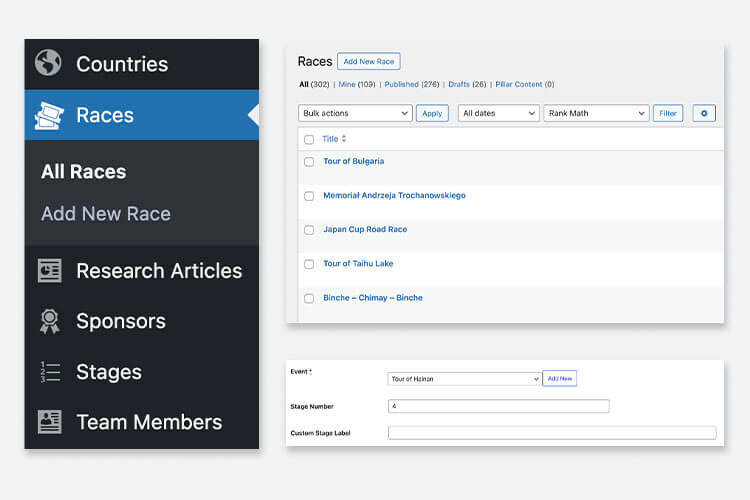Viewport: 750px width, 500px height.
Task: Click the Sponsors award ribbon icon
Action: [x=50, y=321]
